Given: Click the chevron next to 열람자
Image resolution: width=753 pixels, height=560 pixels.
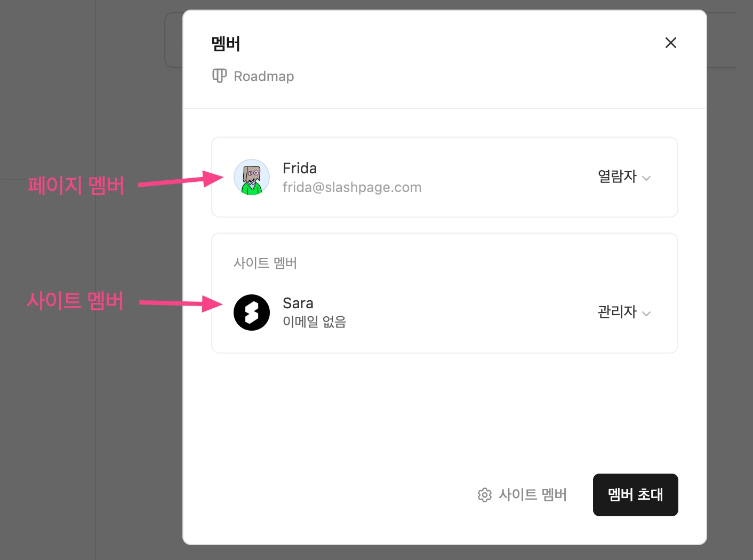Looking at the screenshot, I should [646, 178].
